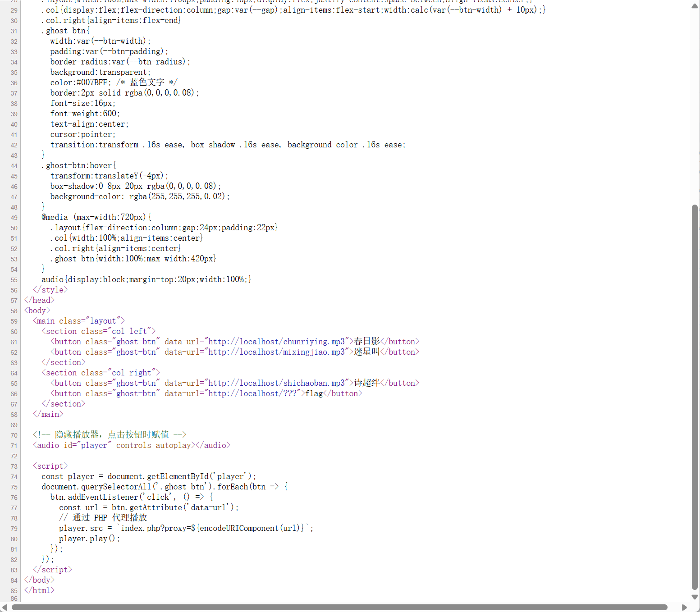Click the flag button label text

tap(314, 393)
